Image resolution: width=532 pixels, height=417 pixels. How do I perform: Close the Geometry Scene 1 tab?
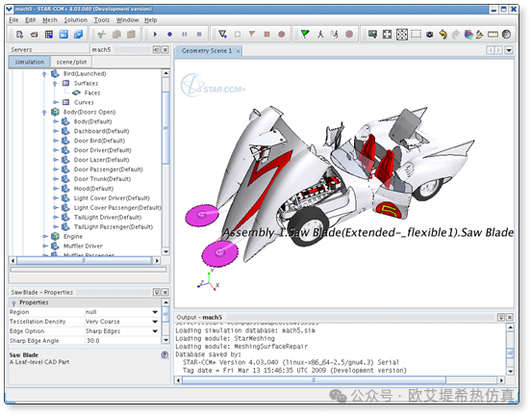pos(239,51)
